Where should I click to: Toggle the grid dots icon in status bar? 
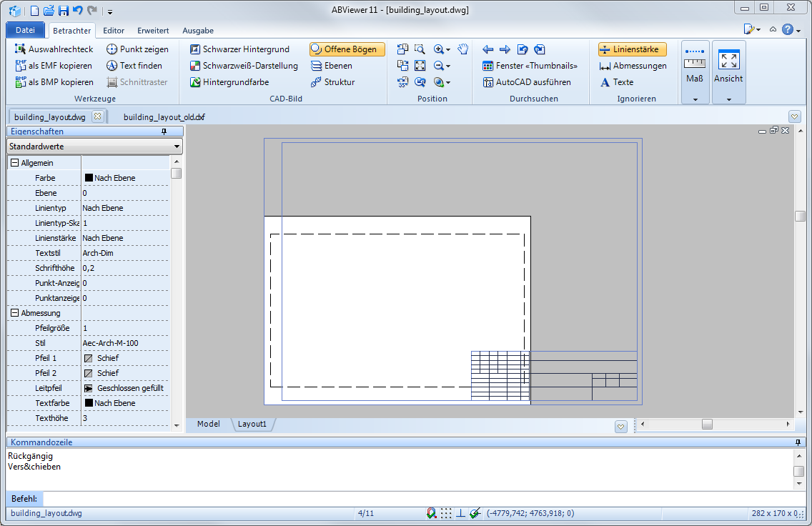pyautogui.click(x=446, y=513)
